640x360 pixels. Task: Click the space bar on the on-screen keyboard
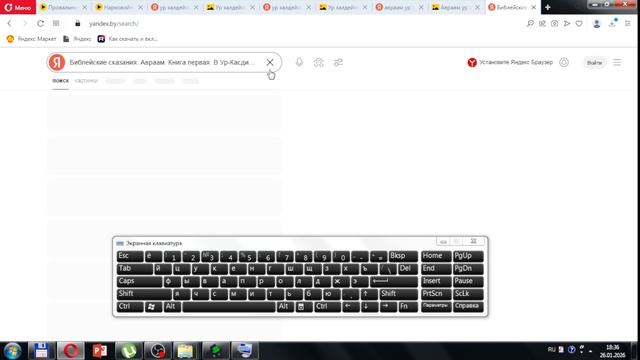coord(229,307)
